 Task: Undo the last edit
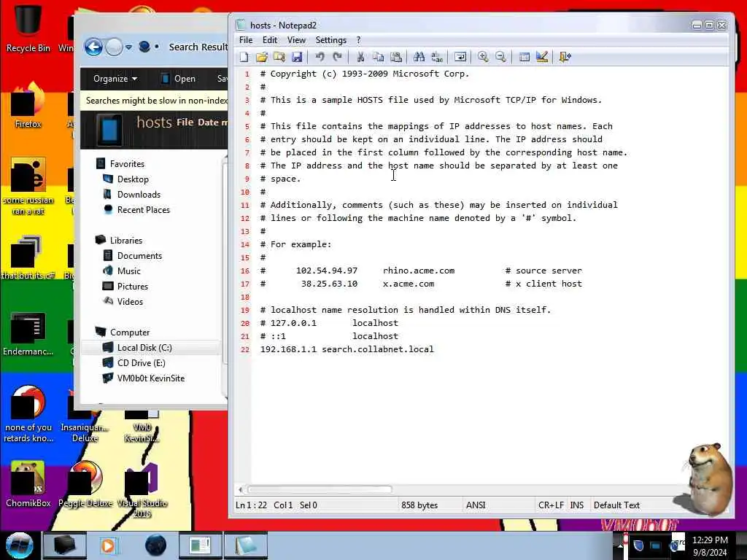(x=320, y=57)
